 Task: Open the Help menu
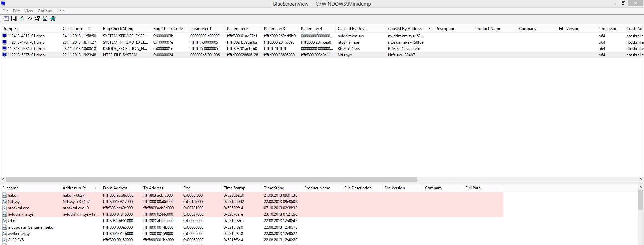click(60, 11)
